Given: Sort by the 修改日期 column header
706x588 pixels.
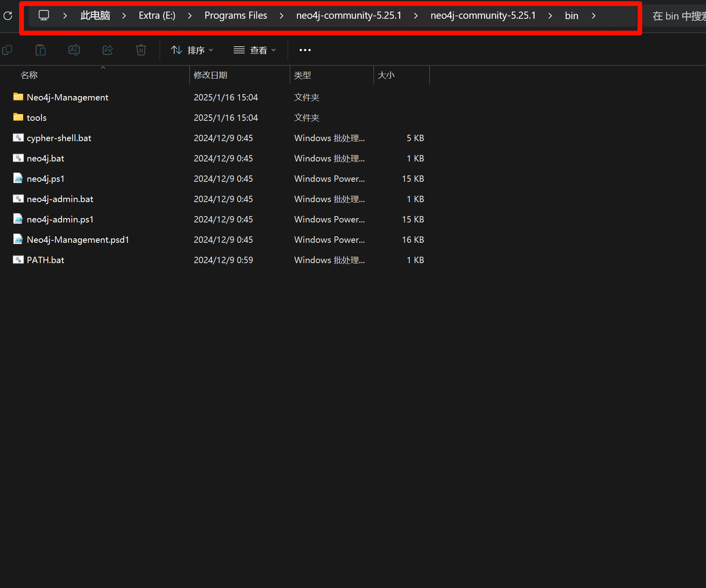Looking at the screenshot, I should pyautogui.click(x=210, y=75).
